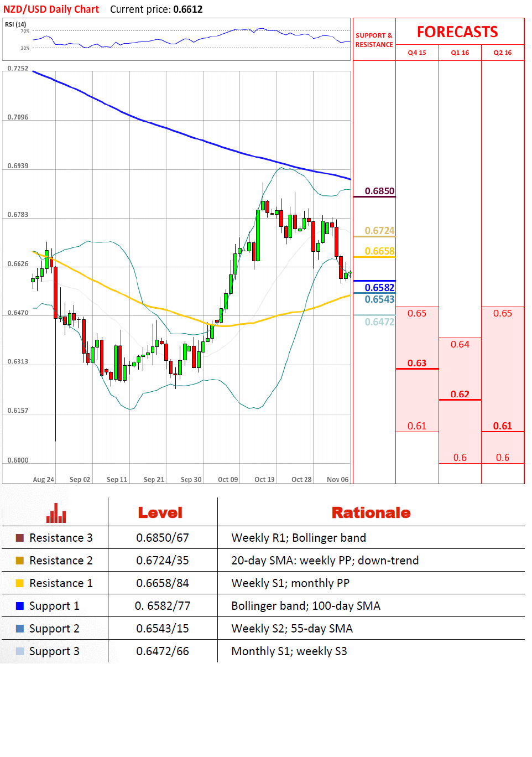Click the Level column header

pyautogui.click(x=160, y=512)
